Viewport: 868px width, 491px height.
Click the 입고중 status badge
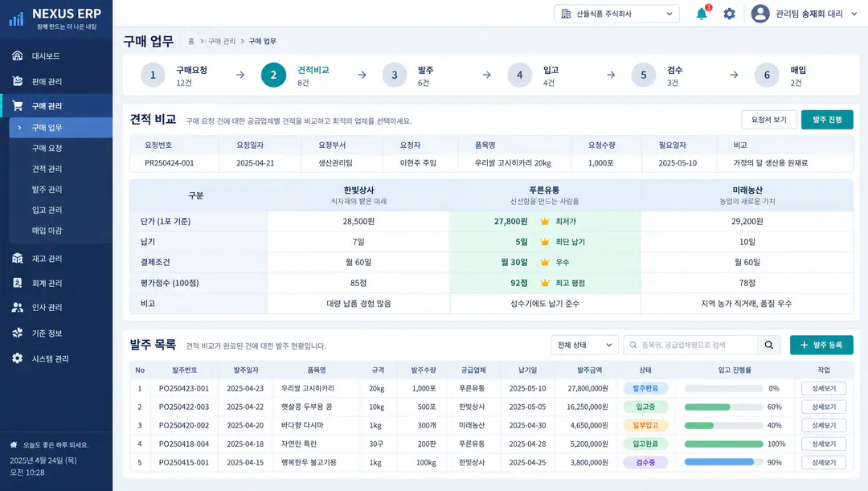645,407
